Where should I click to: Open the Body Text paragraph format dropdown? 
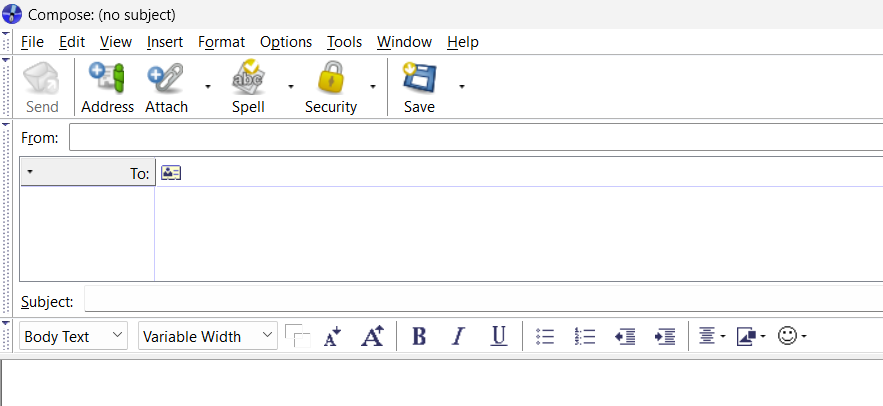74,337
